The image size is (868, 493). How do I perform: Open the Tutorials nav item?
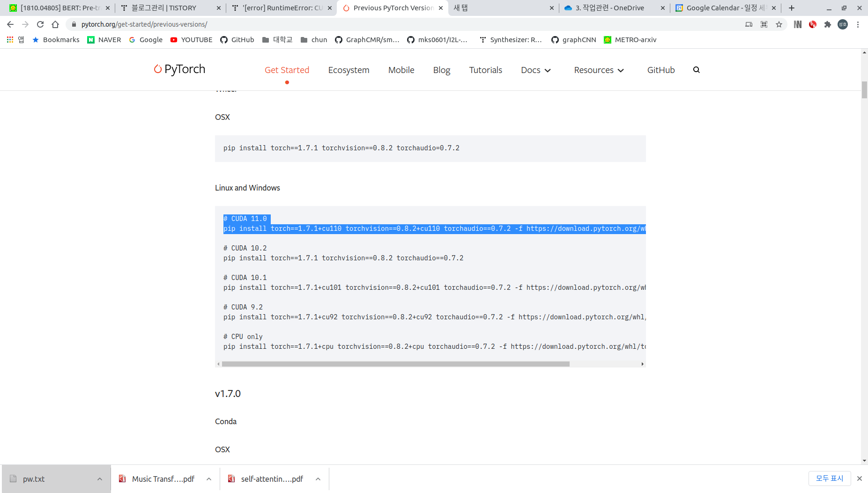coord(485,70)
